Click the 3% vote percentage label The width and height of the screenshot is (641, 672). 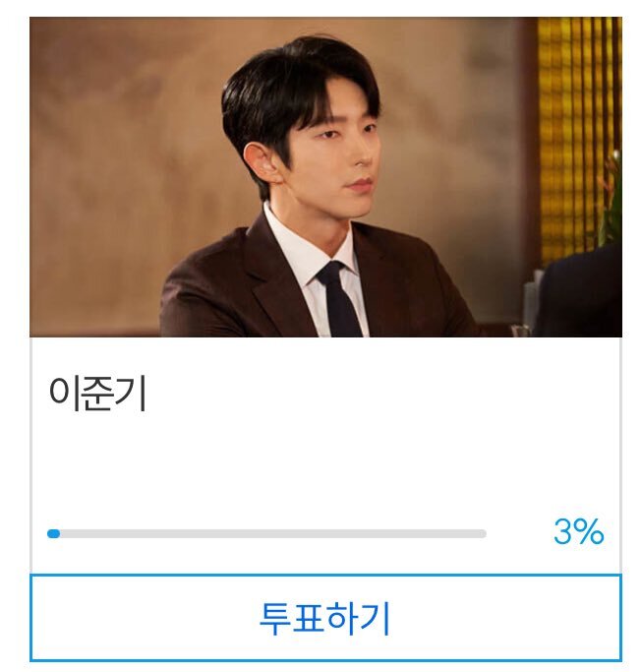pyautogui.click(x=578, y=531)
